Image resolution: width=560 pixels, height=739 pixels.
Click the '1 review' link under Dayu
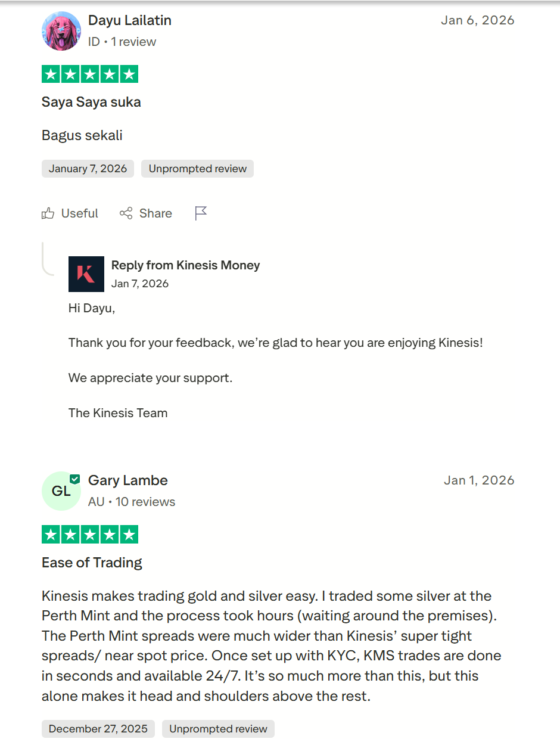click(x=135, y=42)
